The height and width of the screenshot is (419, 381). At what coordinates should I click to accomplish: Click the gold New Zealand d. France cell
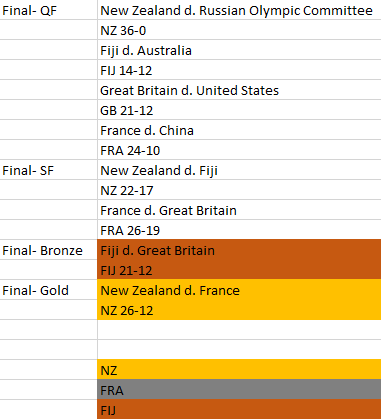coord(239,290)
